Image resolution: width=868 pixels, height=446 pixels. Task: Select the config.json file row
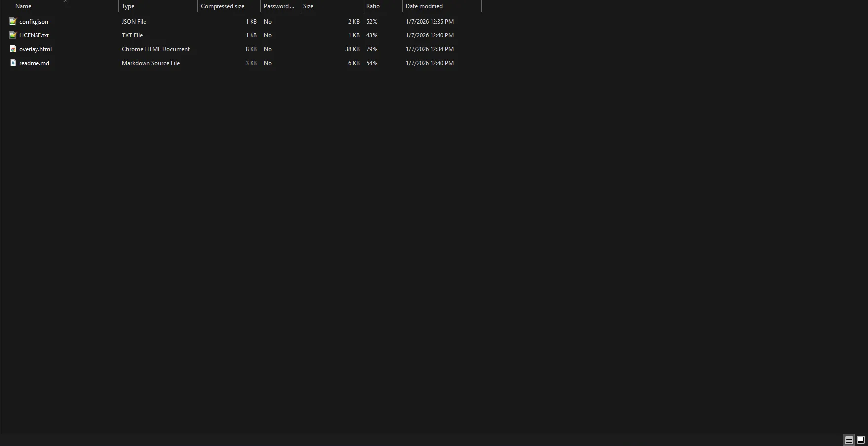(x=34, y=21)
